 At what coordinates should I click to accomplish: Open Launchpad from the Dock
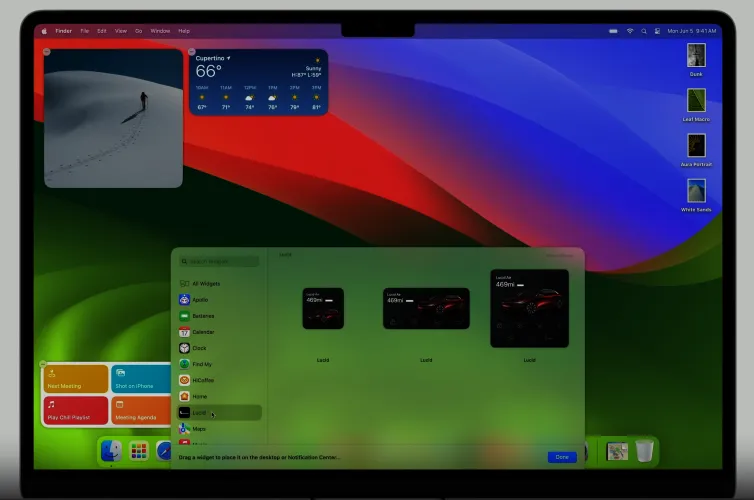tap(139, 451)
